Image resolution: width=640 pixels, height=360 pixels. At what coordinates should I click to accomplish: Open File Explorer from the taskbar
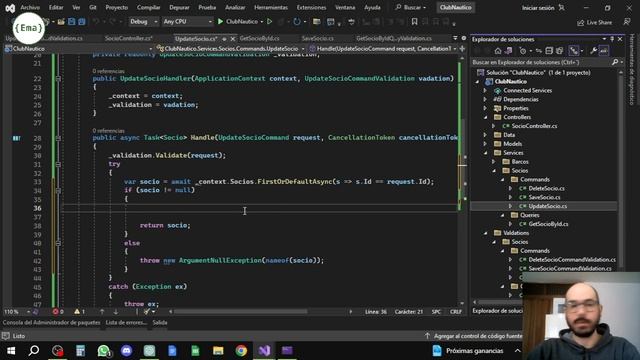click(x=218, y=351)
